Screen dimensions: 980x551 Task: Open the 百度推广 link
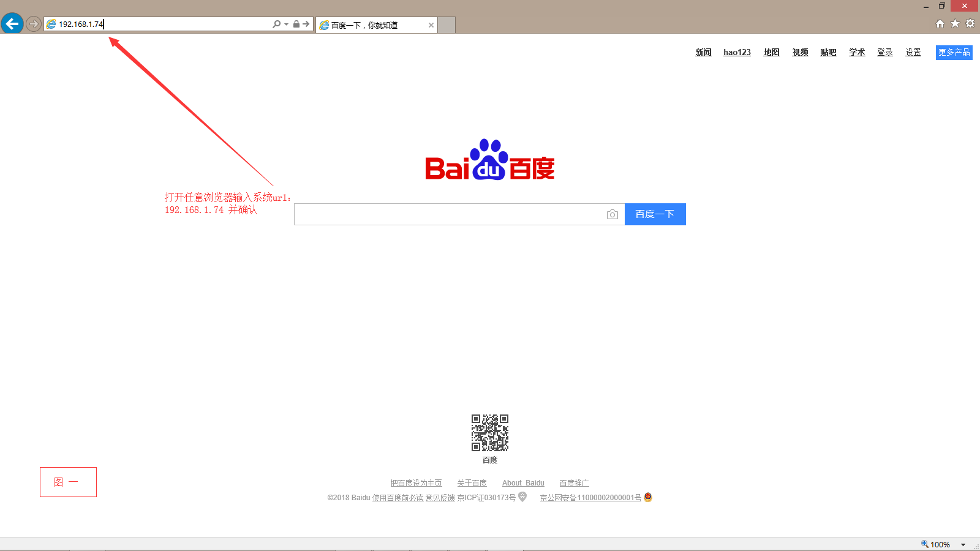[x=574, y=483]
